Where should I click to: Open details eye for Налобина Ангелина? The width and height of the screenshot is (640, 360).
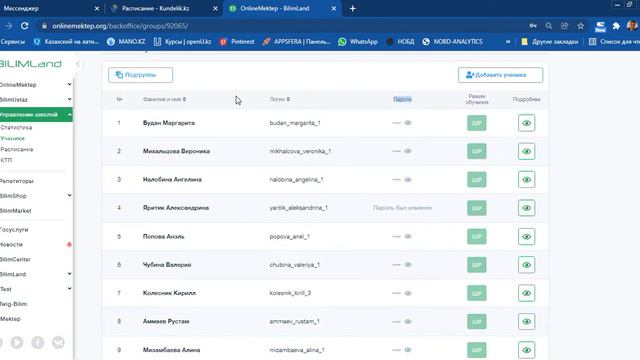(x=527, y=180)
